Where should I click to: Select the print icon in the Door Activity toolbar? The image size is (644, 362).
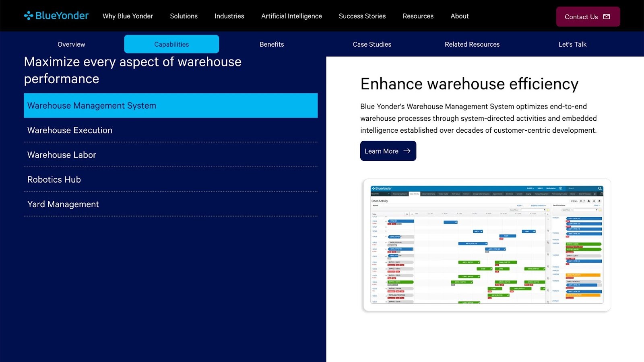[x=589, y=201]
